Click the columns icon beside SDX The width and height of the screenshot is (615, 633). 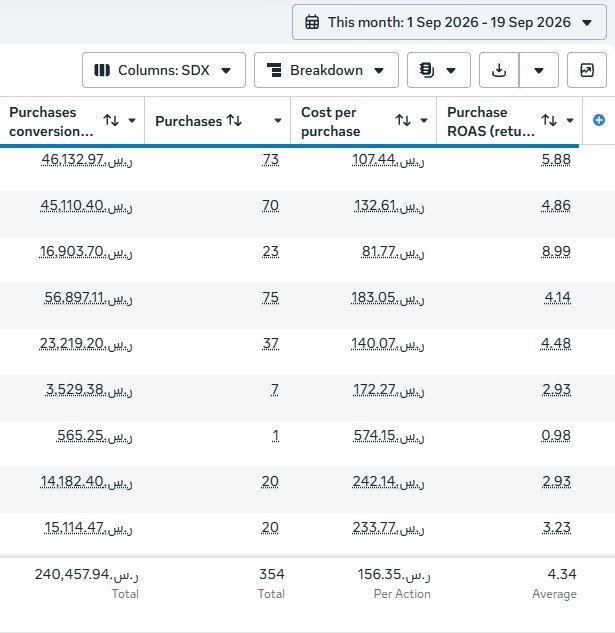[x=102, y=70]
